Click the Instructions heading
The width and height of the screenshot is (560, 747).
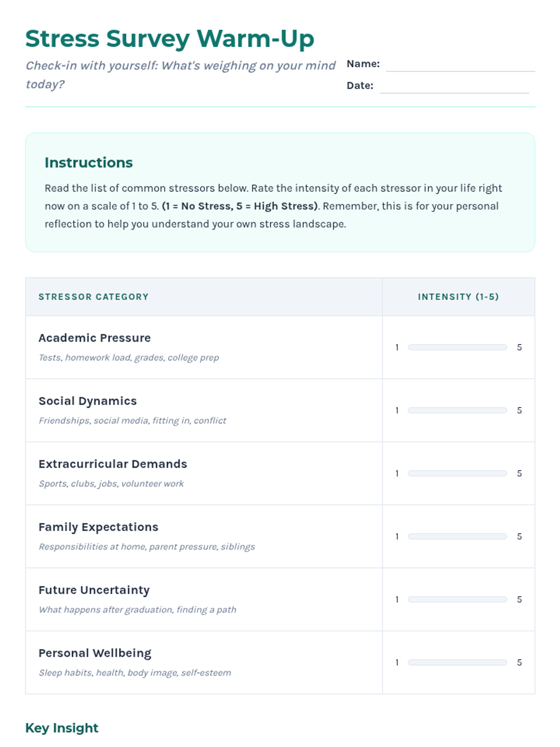click(x=89, y=162)
